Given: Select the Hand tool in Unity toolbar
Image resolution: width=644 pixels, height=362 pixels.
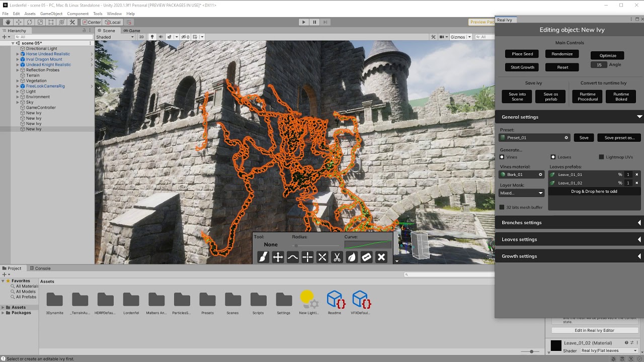Looking at the screenshot, I should click(x=8, y=22).
